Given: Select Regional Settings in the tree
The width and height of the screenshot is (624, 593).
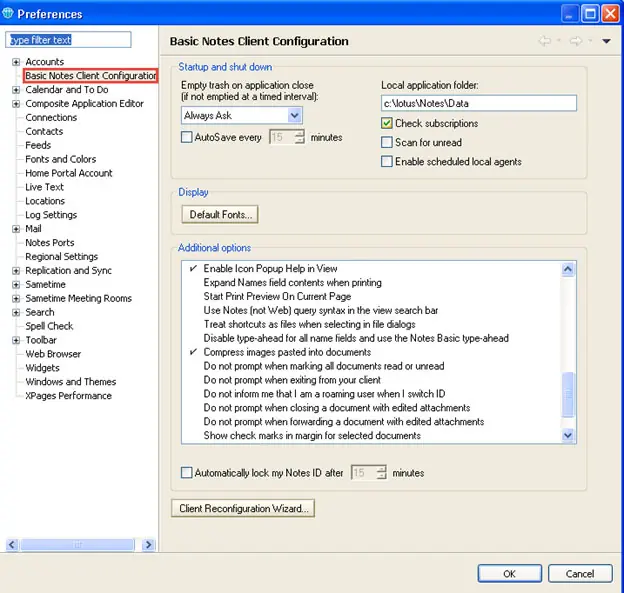Looking at the screenshot, I should point(61,257).
